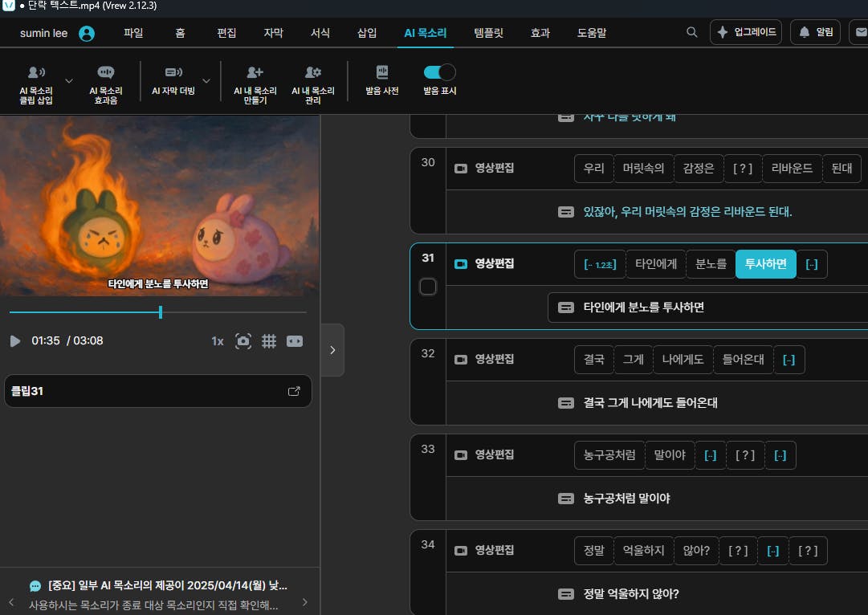Image resolution: width=868 pixels, height=615 pixels.
Task: Open the 자막 menu
Action: tap(274, 33)
